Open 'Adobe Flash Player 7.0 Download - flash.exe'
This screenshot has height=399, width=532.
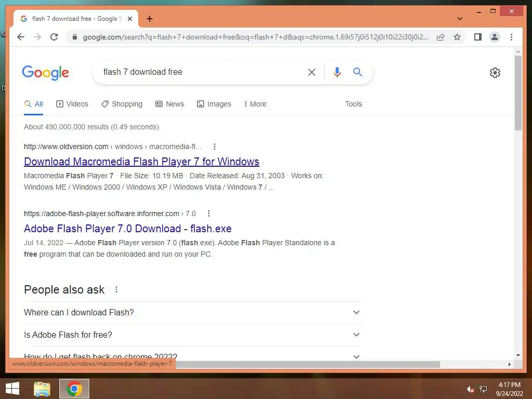[x=128, y=229]
